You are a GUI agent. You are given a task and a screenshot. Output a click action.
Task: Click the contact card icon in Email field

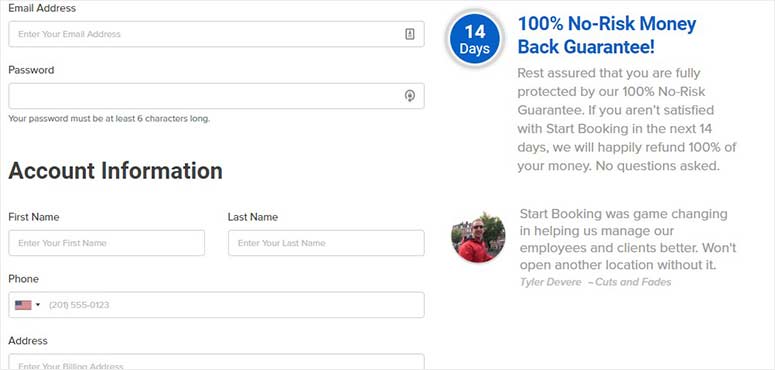(410, 34)
